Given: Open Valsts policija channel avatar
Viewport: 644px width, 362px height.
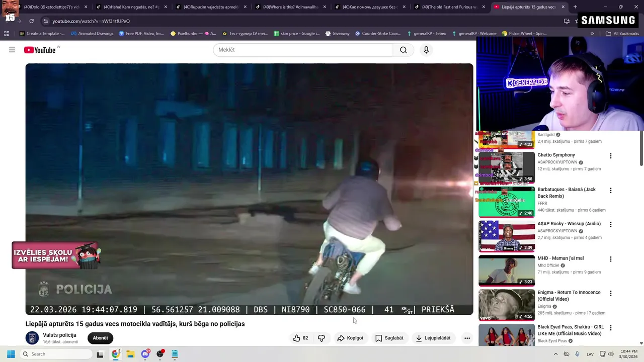Looking at the screenshot, I should pyautogui.click(x=32, y=338).
